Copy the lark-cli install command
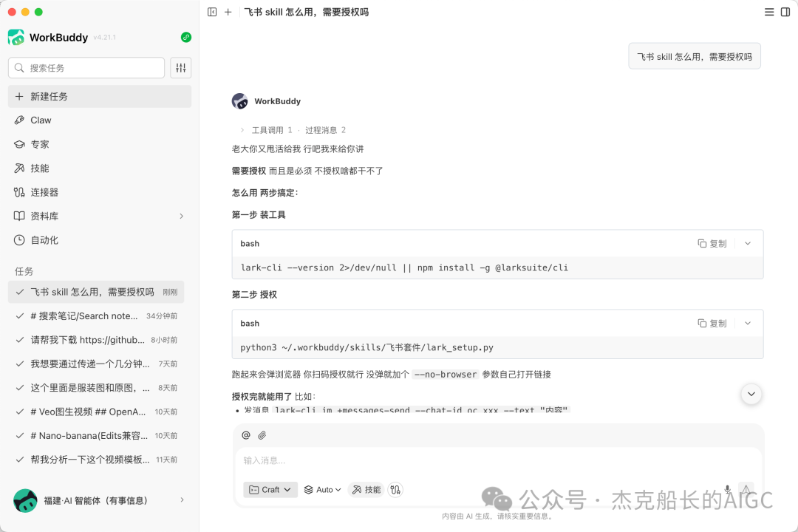This screenshot has height=532, width=798. tap(712, 243)
